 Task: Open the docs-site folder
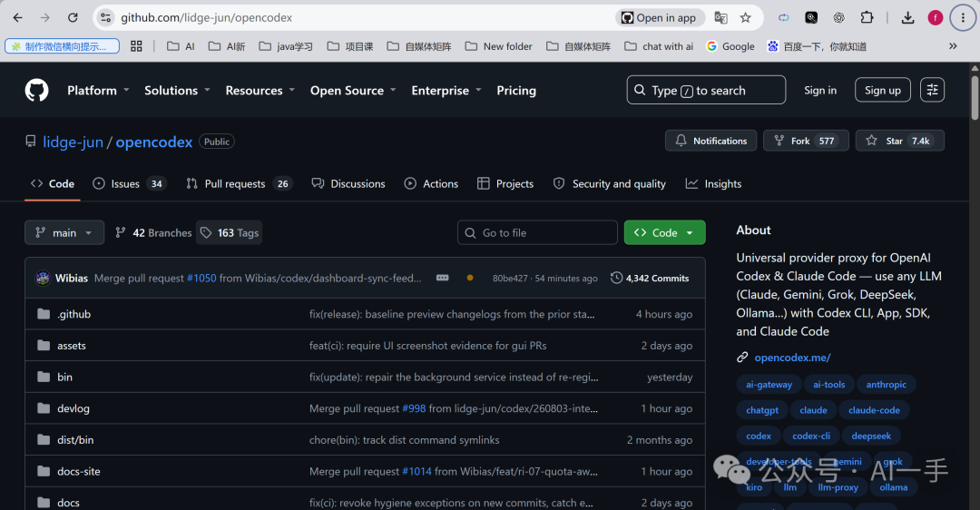79,471
